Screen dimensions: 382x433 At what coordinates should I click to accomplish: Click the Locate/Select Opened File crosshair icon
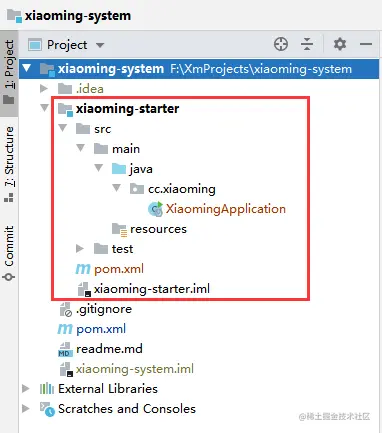tap(281, 44)
